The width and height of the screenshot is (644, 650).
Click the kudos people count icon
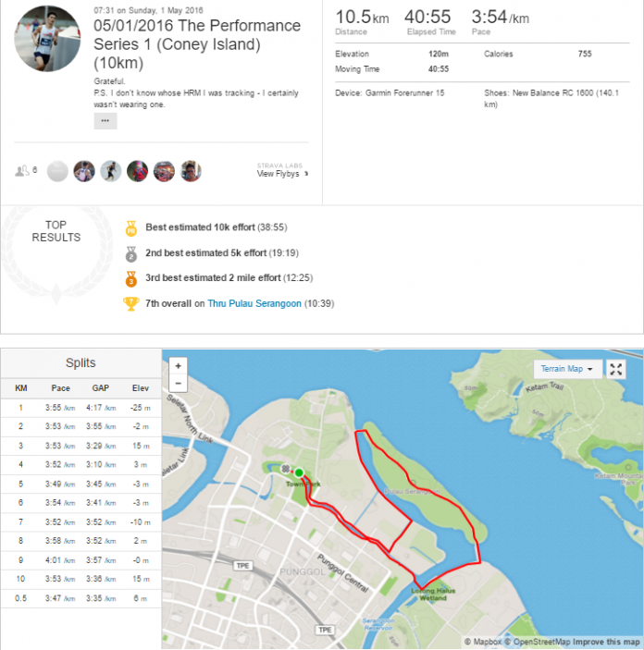22,170
